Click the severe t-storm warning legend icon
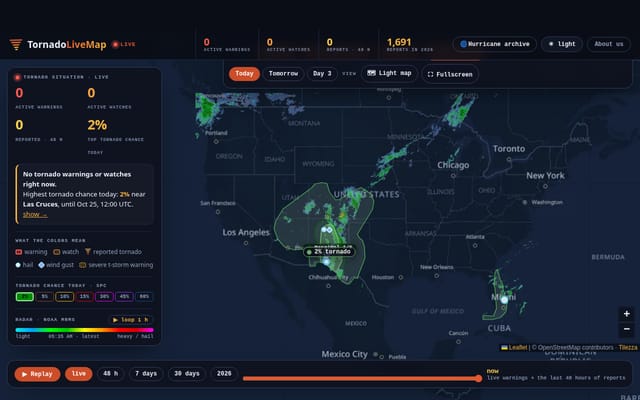 tap(82, 265)
